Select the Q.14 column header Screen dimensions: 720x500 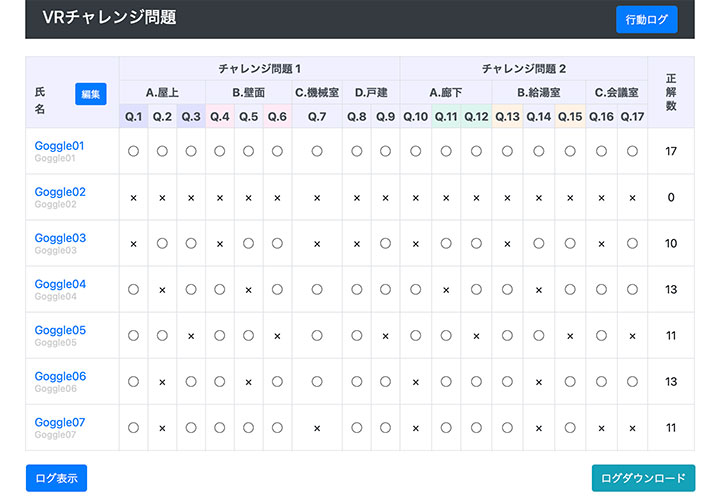pos(539,117)
